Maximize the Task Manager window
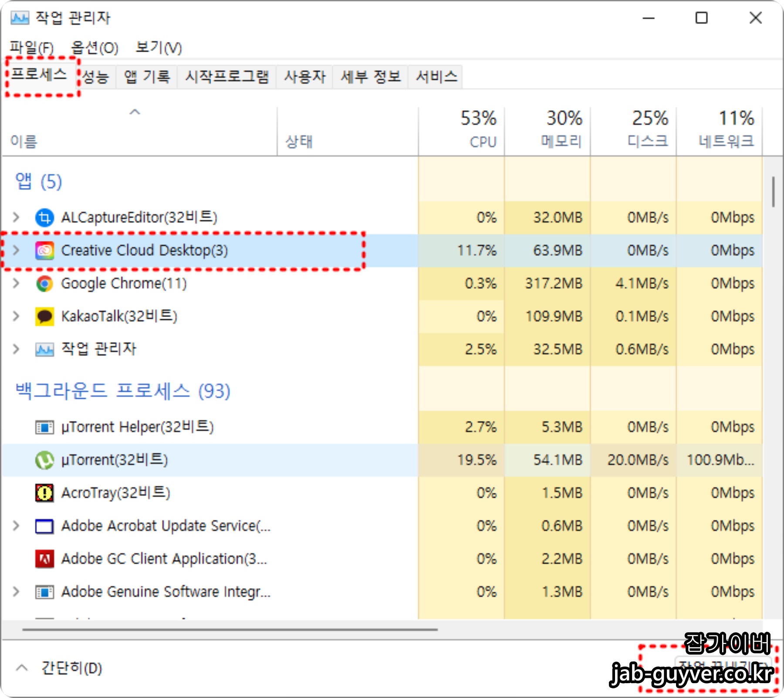The image size is (784, 698). (x=701, y=18)
